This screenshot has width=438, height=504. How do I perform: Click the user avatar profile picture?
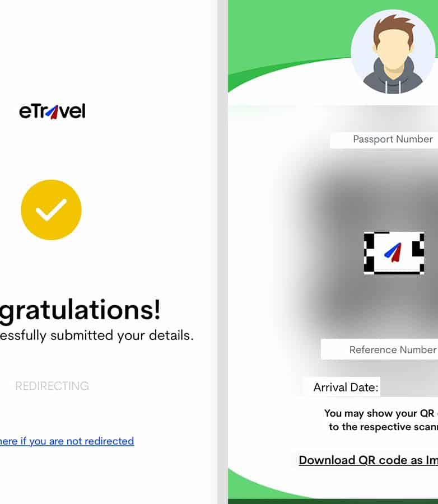click(x=393, y=52)
